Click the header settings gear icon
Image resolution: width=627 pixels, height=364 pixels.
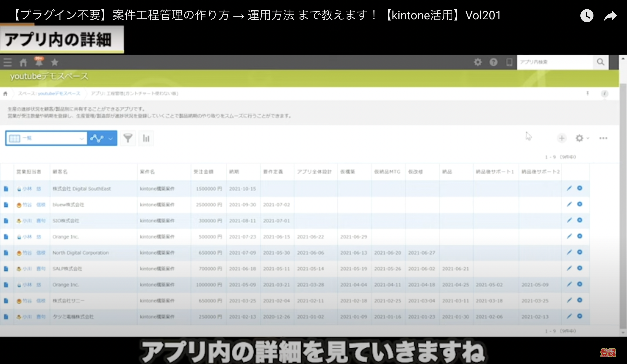(477, 62)
